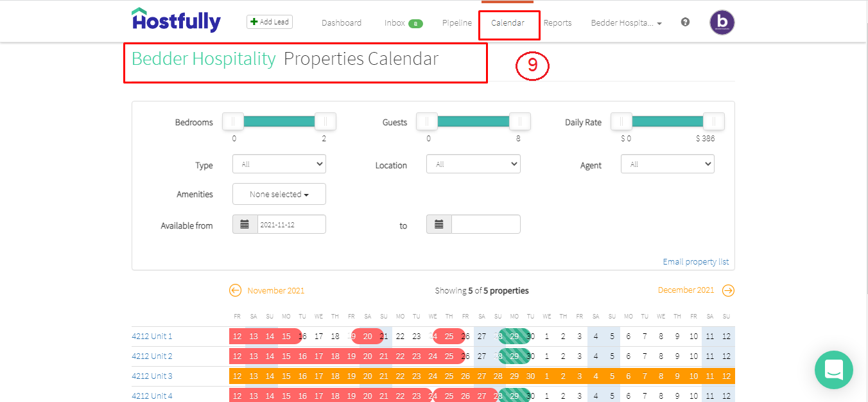868x402 pixels.
Task: Click the Guests minimum slider handle
Action: pos(427,121)
